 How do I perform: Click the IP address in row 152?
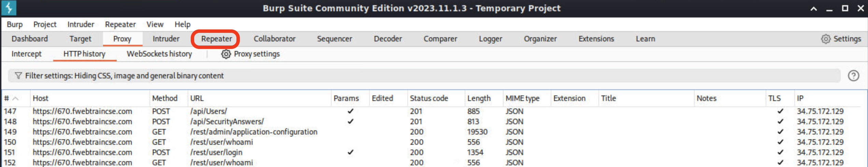pos(820,163)
